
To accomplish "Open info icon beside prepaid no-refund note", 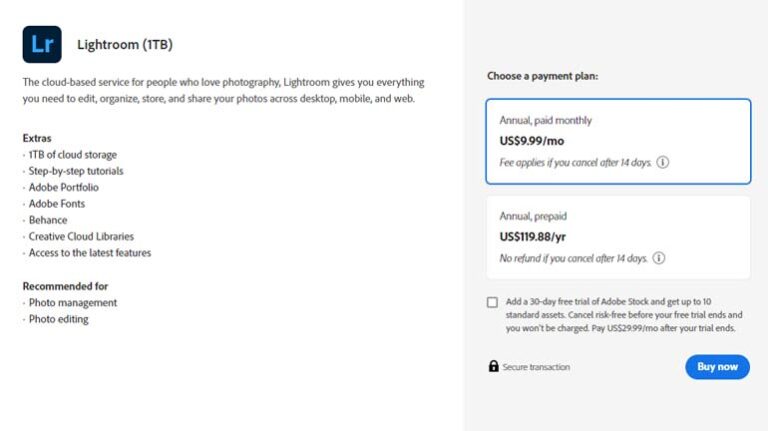I will (659, 258).
